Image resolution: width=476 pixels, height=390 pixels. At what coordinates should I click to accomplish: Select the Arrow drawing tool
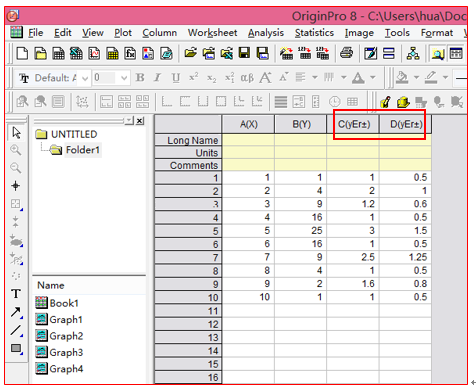[16, 312]
